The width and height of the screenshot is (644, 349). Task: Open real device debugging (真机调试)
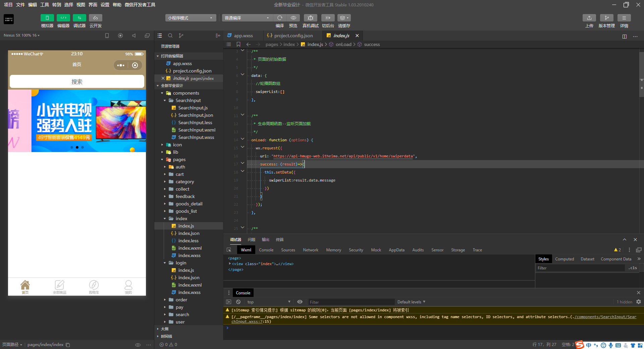coord(310,18)
